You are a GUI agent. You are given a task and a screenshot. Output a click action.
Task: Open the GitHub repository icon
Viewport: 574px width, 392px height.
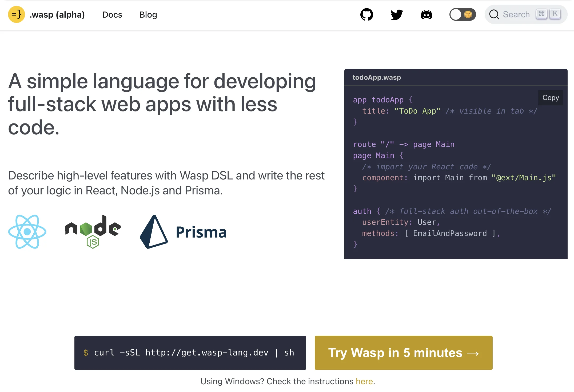coord(367,14)
